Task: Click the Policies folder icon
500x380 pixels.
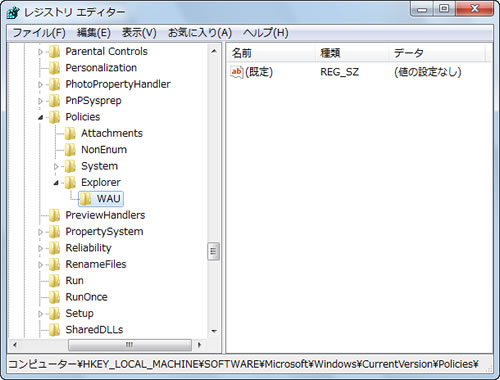Action: (54, 117)
